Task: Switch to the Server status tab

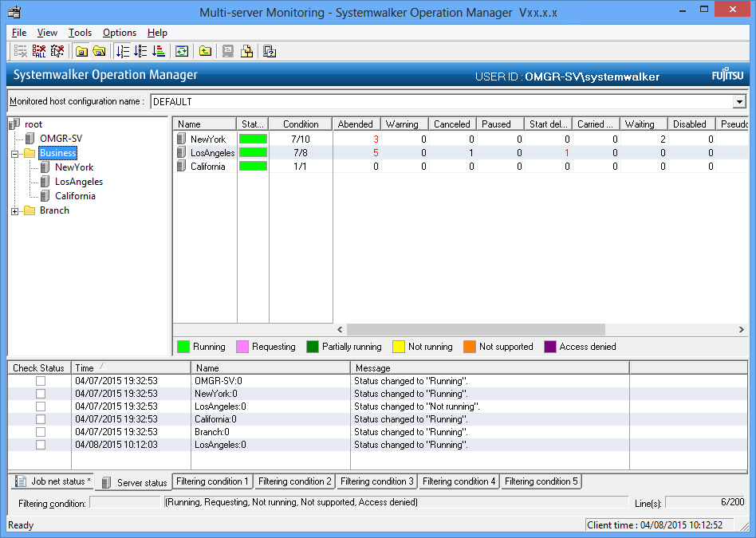Action: [x=134, y=482]
